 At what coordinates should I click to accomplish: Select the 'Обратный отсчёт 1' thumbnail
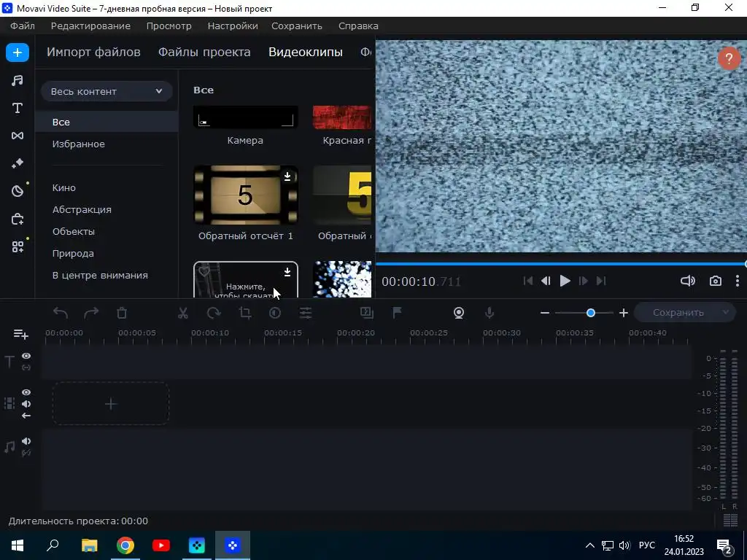(245, 195)
